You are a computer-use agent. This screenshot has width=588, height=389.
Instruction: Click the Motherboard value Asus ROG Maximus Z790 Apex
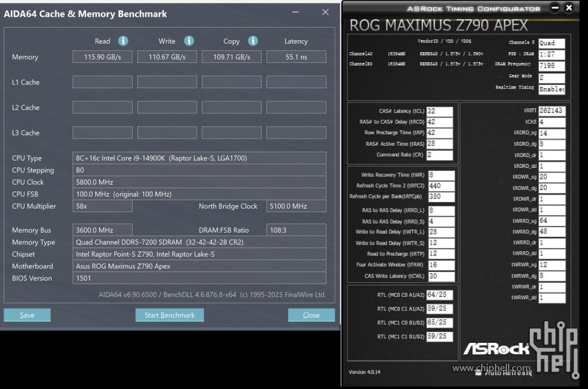click(199, 266)
